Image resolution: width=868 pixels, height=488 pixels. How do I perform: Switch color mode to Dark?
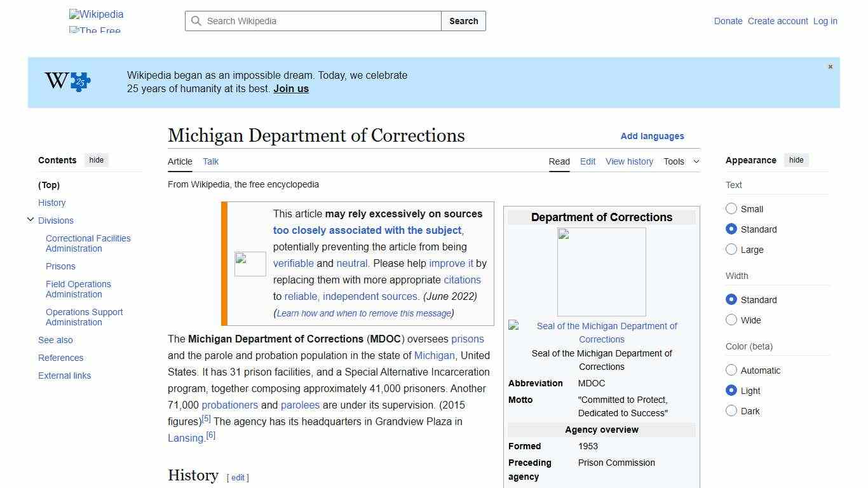(x=731, y=410)
